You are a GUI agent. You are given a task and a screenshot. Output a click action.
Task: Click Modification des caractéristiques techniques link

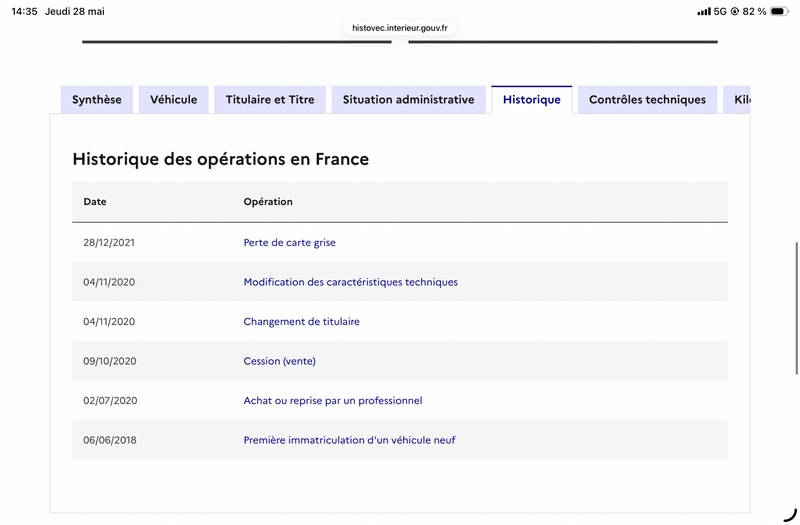(351, 282)
